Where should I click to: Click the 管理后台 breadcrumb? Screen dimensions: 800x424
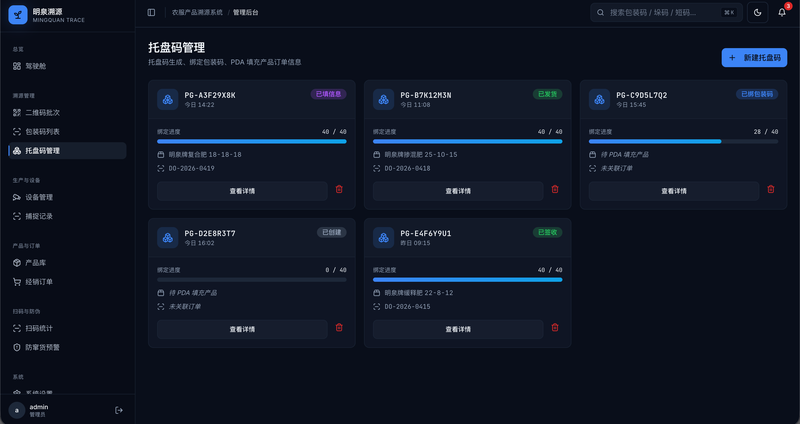coord(246,12)
